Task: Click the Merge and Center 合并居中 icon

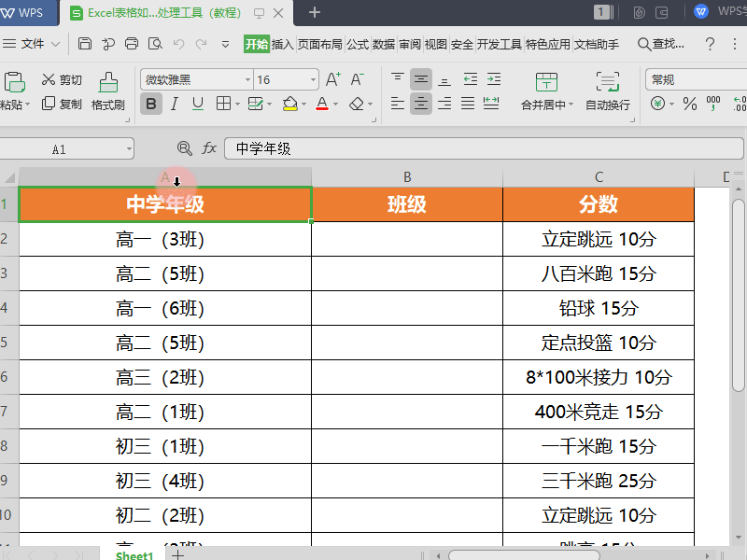Action: (546, 82)
